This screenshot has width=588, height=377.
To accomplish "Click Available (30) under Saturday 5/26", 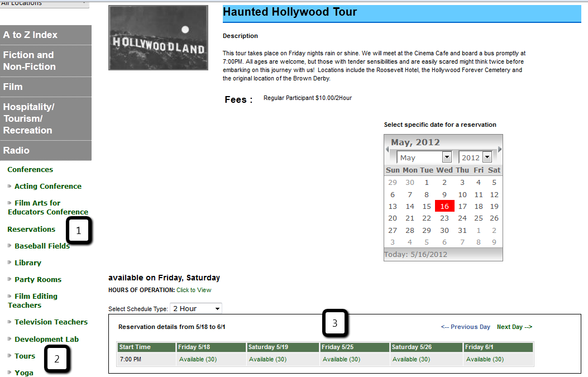I will tap(411, 359).
